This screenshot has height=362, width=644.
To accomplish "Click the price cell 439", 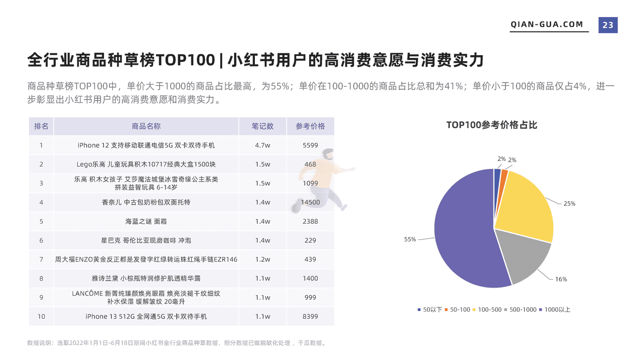I will pyautogui.click(x=310, y=260).
